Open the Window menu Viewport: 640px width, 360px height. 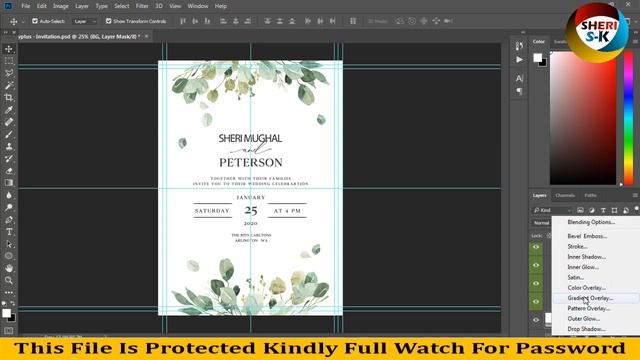click(x=198, y=6)
